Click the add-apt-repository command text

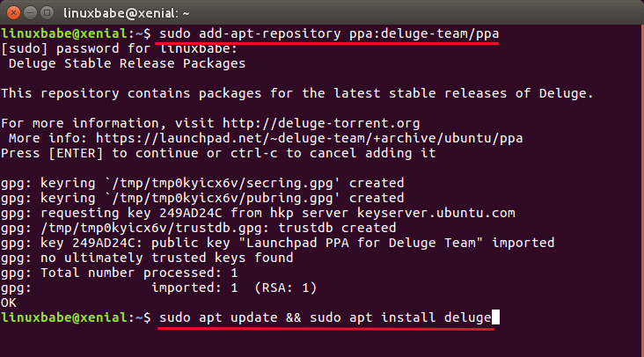click(x=269, y=33)
